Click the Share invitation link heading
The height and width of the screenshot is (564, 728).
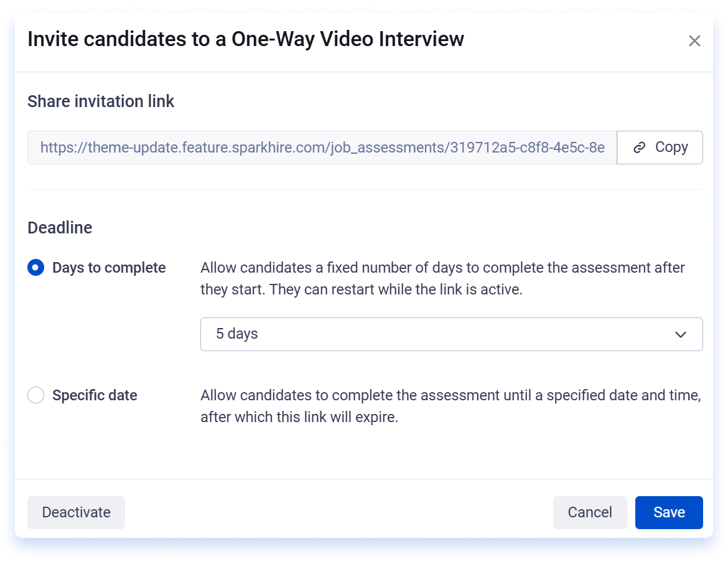point(101,101)
